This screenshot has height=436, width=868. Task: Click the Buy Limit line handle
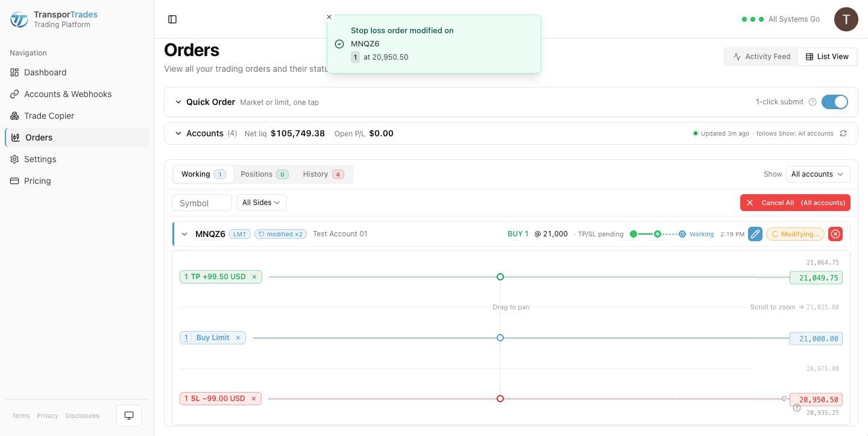pyautogui.click(x=500, y=338)
